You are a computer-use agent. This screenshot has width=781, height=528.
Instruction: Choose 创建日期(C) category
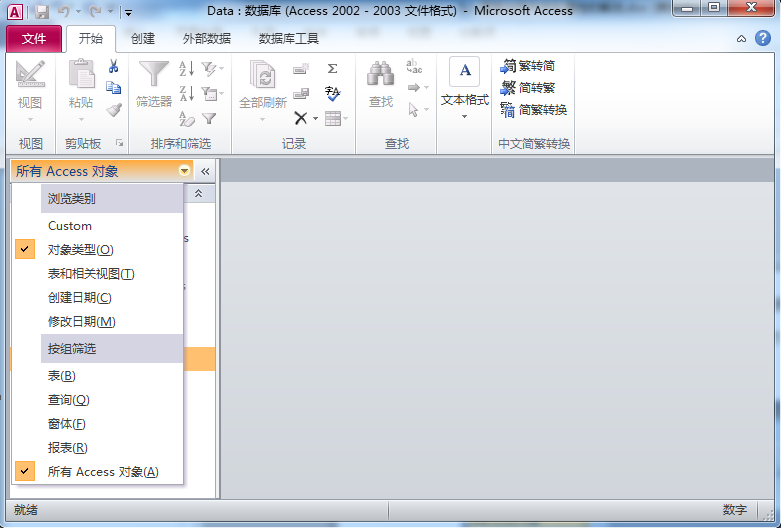click(x=98, y=297)
